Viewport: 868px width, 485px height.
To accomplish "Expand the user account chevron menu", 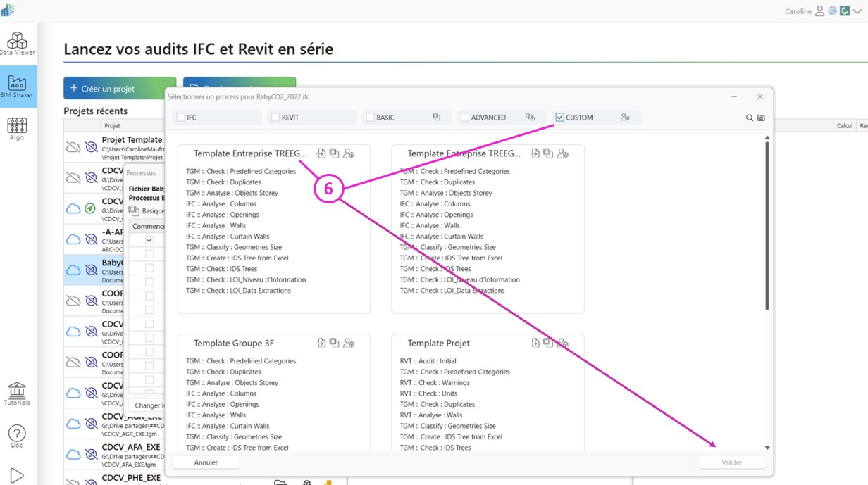I will click(x=857, y=11).
